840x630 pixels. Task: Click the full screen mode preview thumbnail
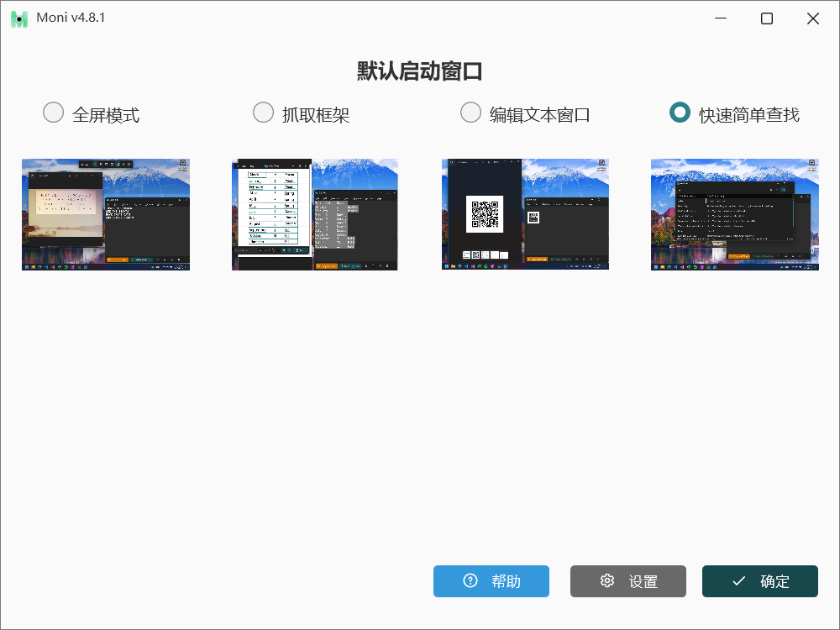(x=106, y=214)
